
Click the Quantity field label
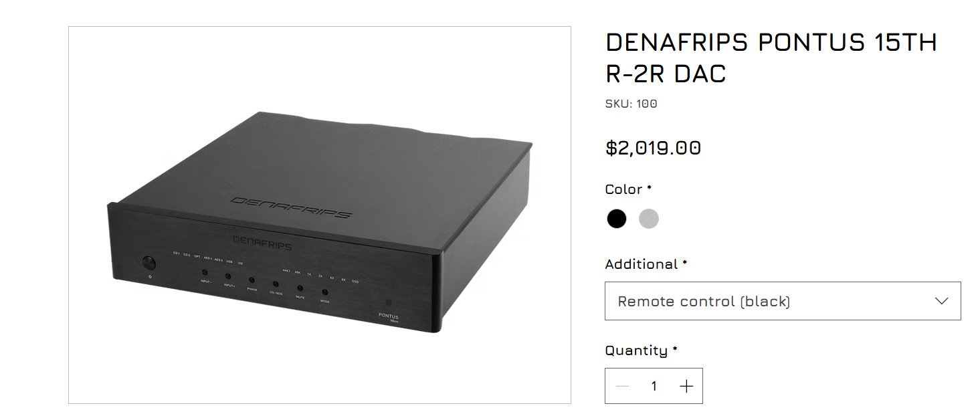(x=636, y=350)
